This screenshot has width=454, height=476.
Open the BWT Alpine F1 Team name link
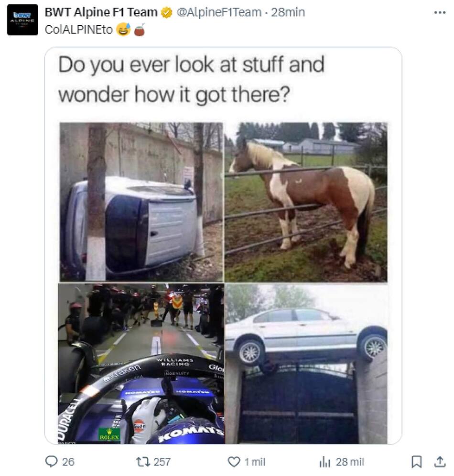click(x=101, y=12)
